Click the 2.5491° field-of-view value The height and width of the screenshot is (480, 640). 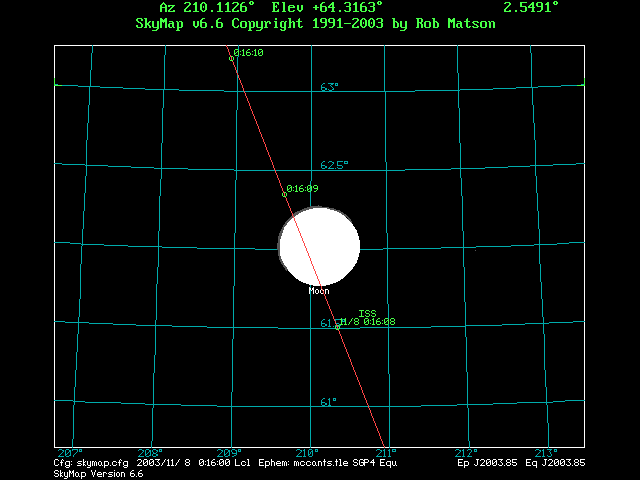point(531,7)
